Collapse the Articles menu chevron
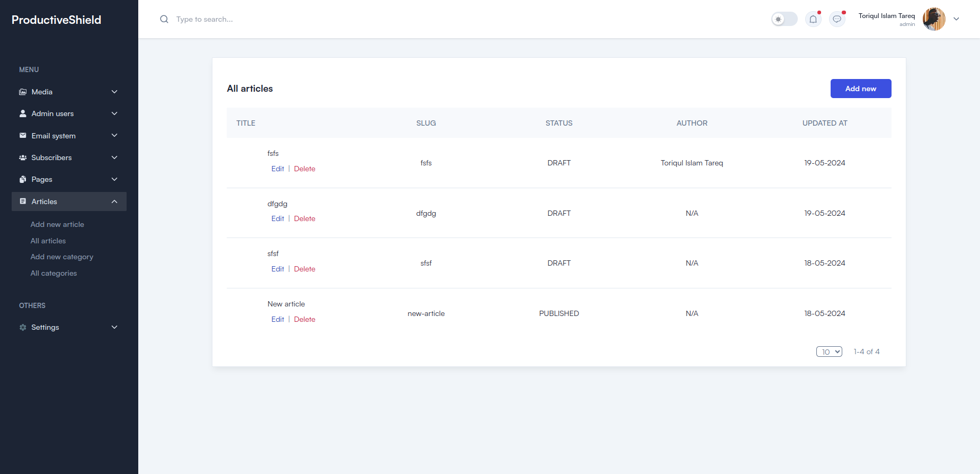Screen dimensions: 980x474 114,201
